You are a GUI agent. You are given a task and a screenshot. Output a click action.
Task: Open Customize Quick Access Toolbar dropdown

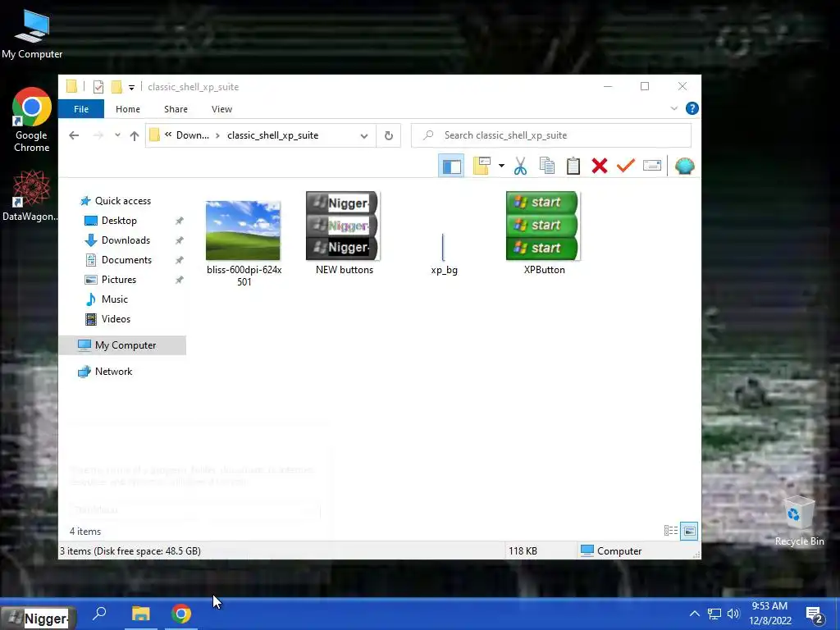pyautogui.click(x=131, y=87)
